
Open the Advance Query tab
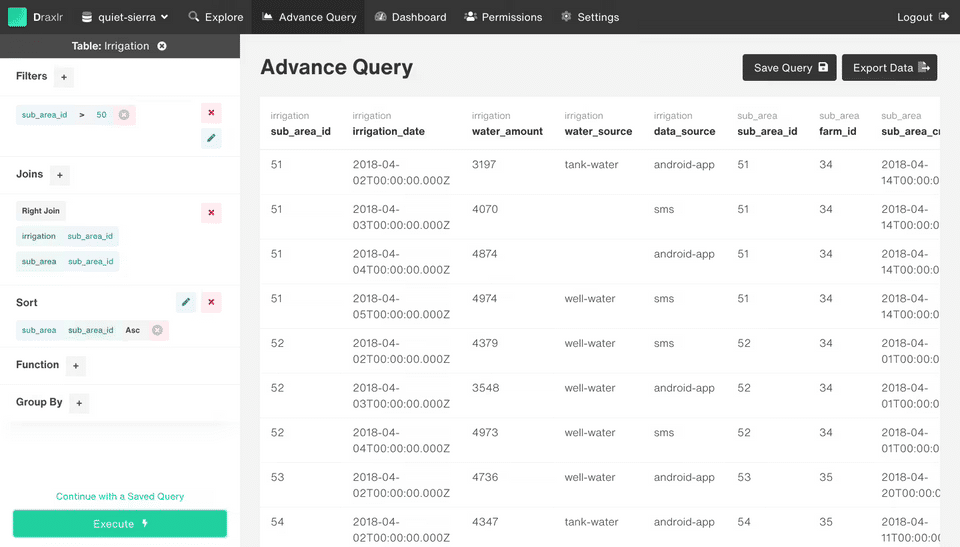(x=309, y=17)
